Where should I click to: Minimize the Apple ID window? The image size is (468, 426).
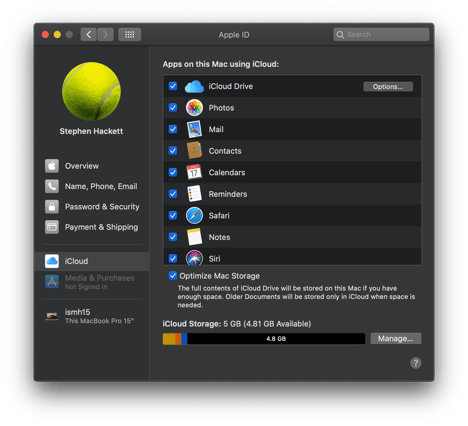pos(57,35)
